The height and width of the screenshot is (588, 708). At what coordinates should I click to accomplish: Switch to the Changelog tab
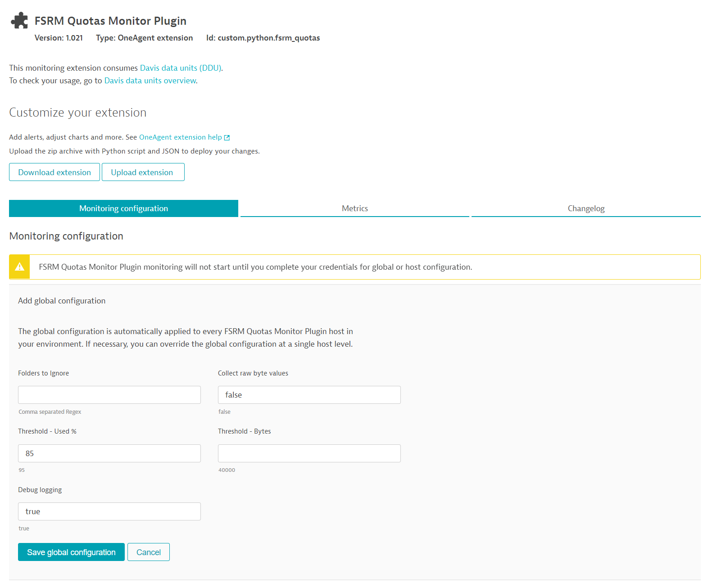586,208
